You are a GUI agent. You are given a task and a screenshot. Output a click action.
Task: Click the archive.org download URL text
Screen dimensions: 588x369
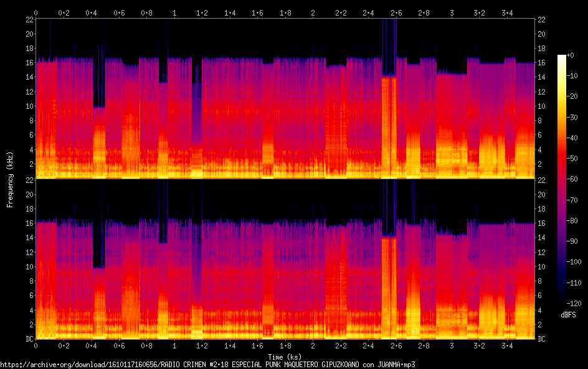click(x=207, y=365)
